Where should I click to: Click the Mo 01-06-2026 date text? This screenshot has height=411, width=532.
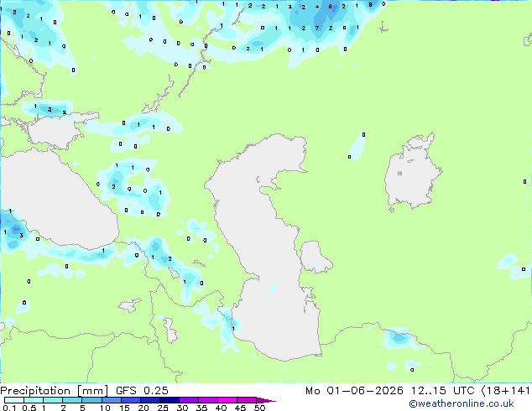(354, 391)
